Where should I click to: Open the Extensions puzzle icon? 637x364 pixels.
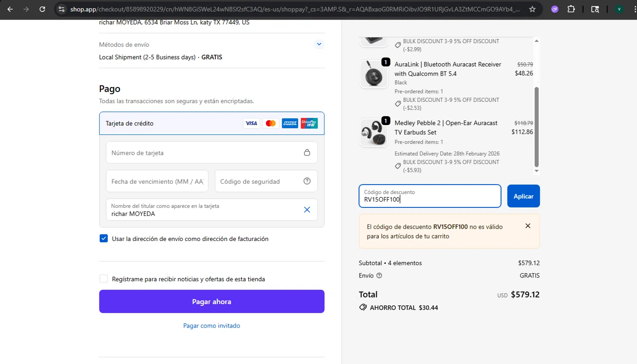[x=571, y=9]
